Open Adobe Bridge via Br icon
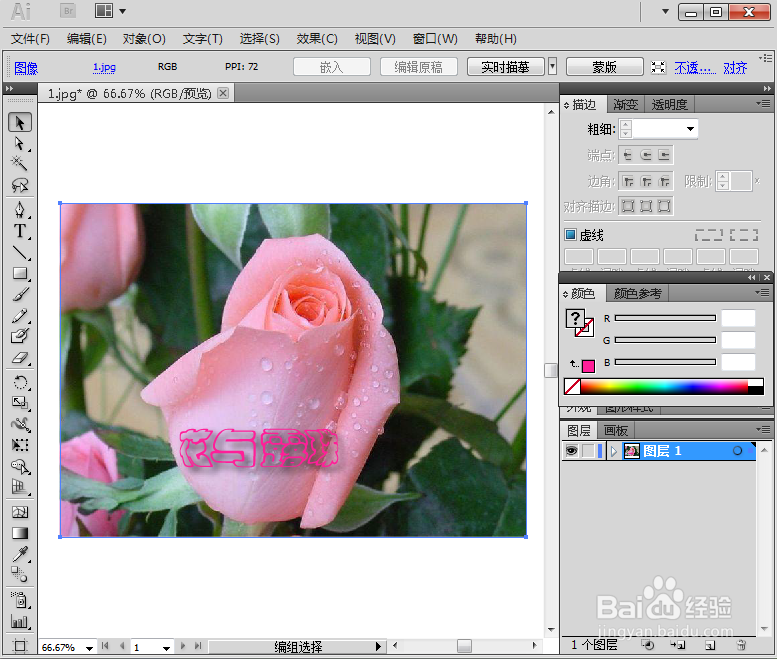Viewport: 777px width, 659px height. (68, 11)
